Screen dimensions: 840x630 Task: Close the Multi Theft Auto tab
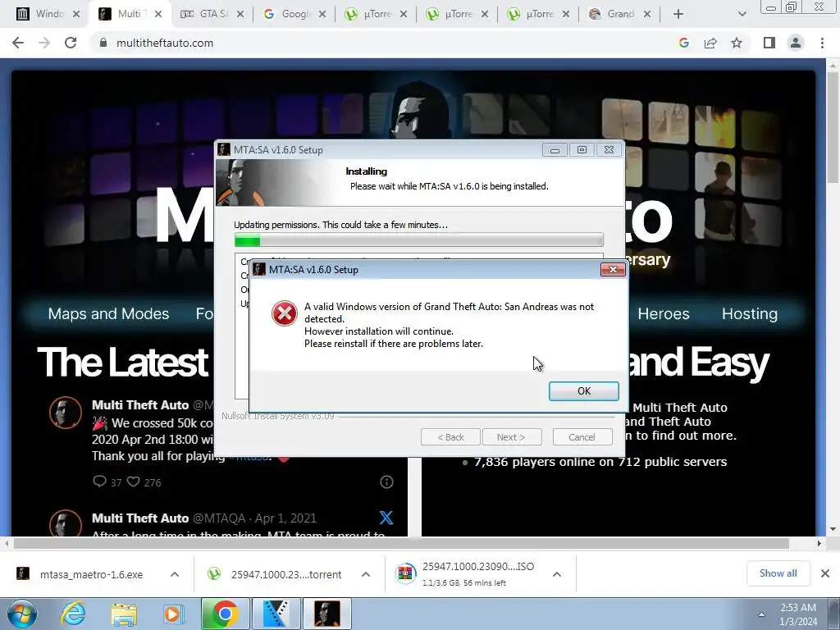coord(158,14)
